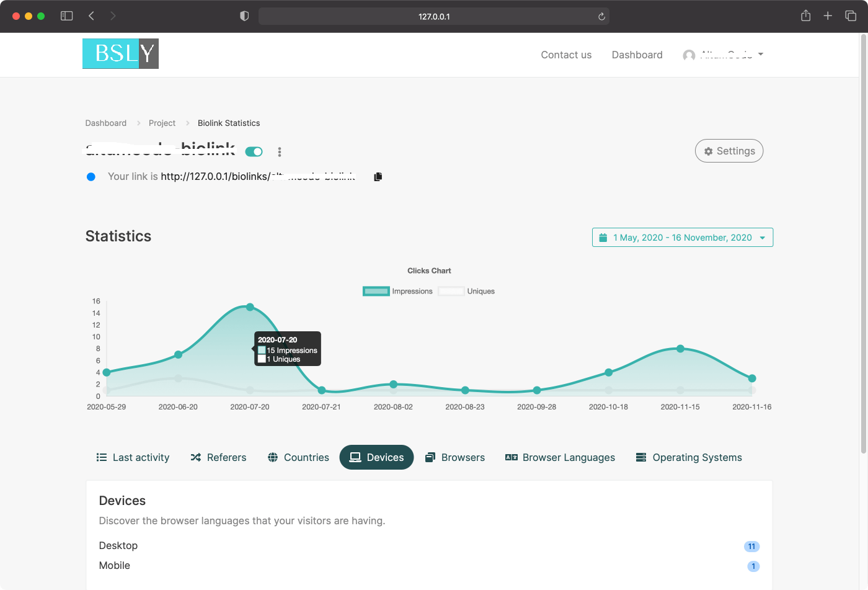Click the blue status dot beside the link
This screenshot has height=590, width=868.
[91, 177]
